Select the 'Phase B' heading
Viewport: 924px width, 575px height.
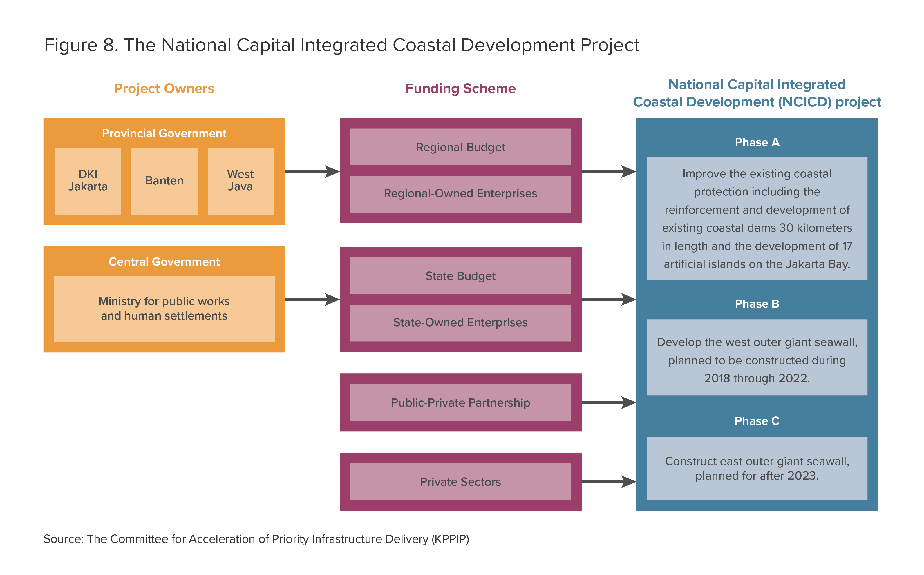click(x=757, y=304)
